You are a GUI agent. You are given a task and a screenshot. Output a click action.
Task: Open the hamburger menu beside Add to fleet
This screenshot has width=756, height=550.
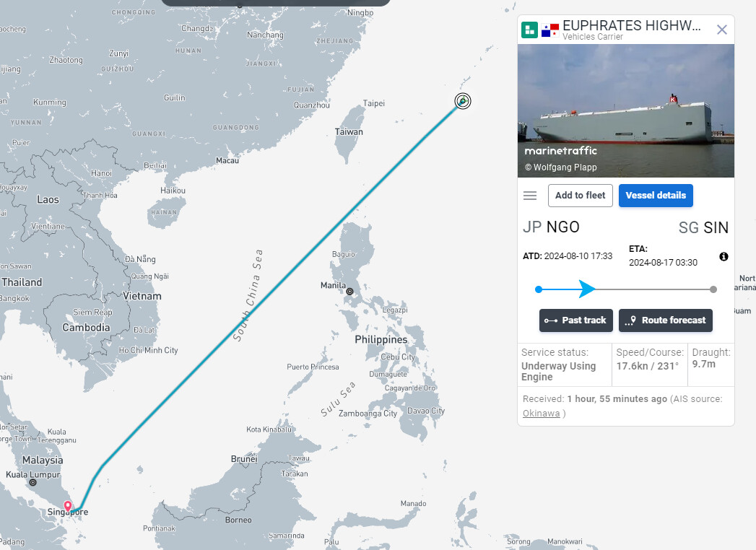coord(530,195)
